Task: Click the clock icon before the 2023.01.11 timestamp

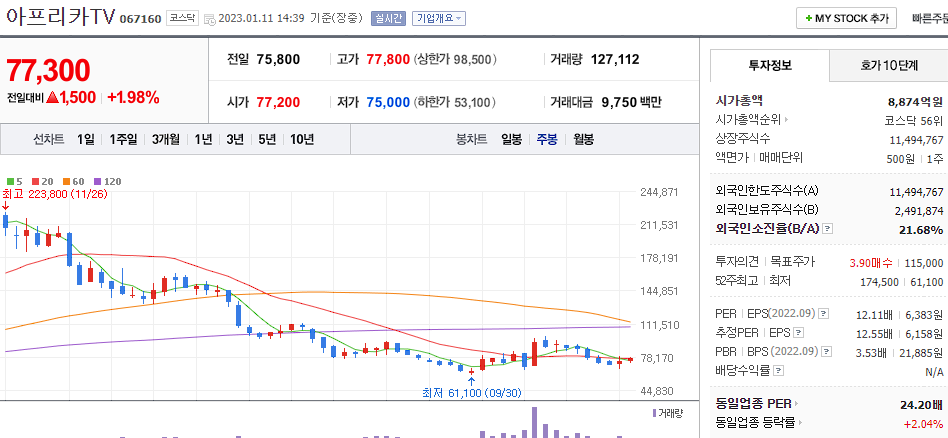Action: click(x=210, y=19)
